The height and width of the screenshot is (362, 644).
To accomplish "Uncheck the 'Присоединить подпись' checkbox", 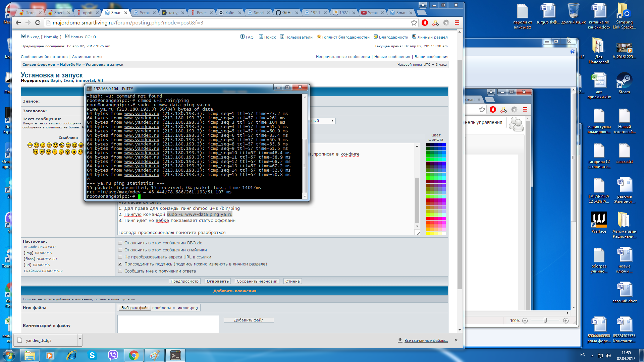I will click(x=120, y=264).
